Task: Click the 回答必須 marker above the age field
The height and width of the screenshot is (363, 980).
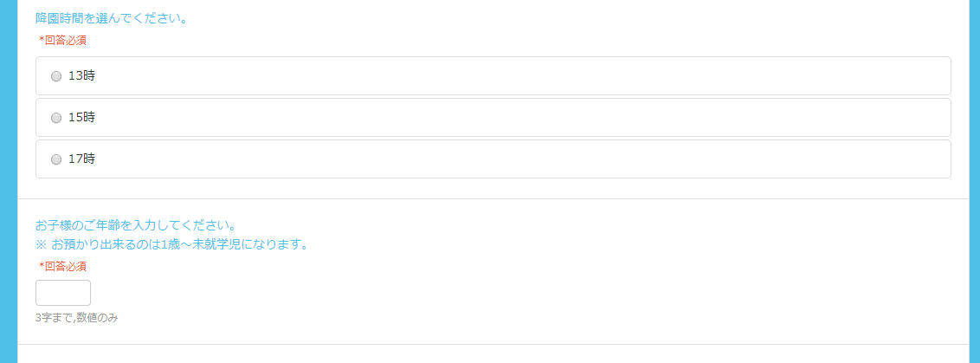Action: coord(63,266)
